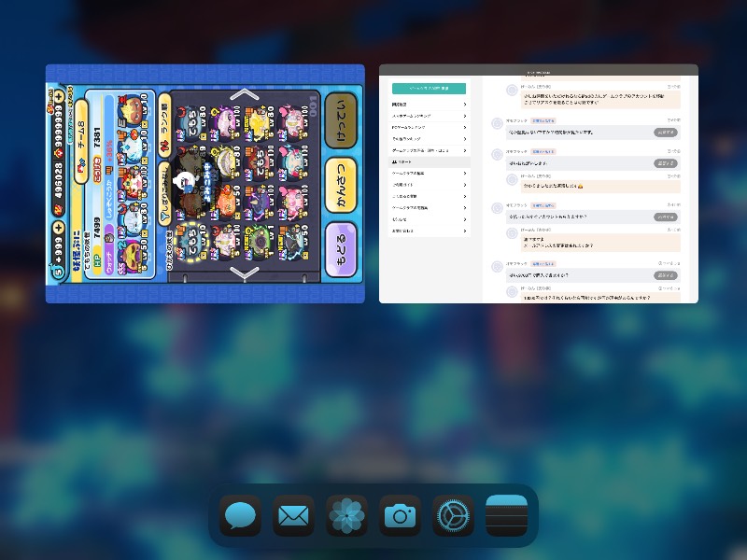Select the orange flame Lv50 medal
Screen dimensions: 747x560
226,203
